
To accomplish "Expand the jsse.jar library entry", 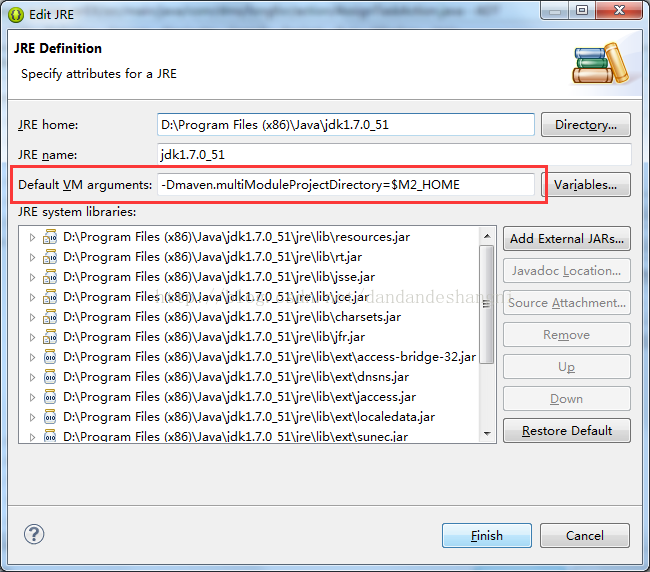I will click(32, 277).
